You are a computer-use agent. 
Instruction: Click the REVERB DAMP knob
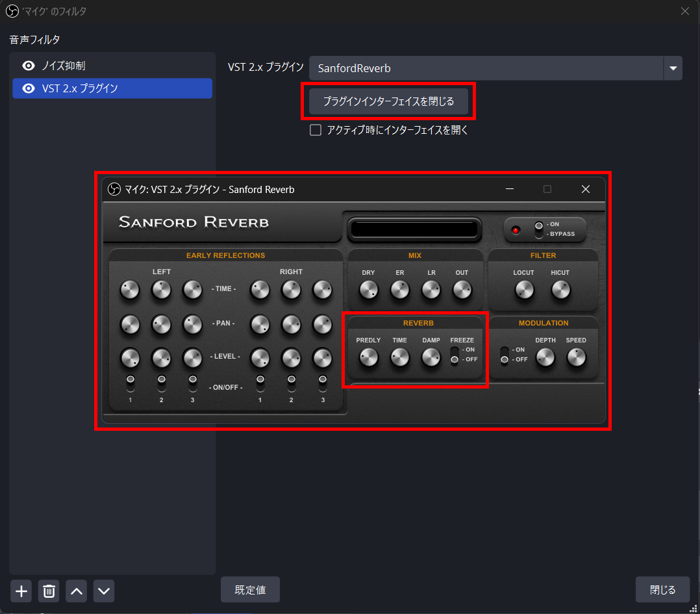tap(431, 357)
